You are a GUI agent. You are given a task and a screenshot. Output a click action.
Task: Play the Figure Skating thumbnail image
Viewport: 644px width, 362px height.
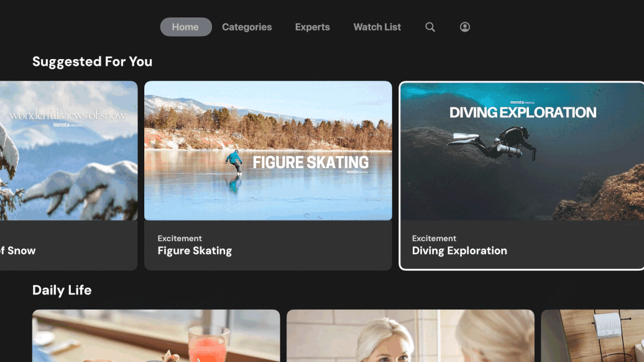click(268, 150)
